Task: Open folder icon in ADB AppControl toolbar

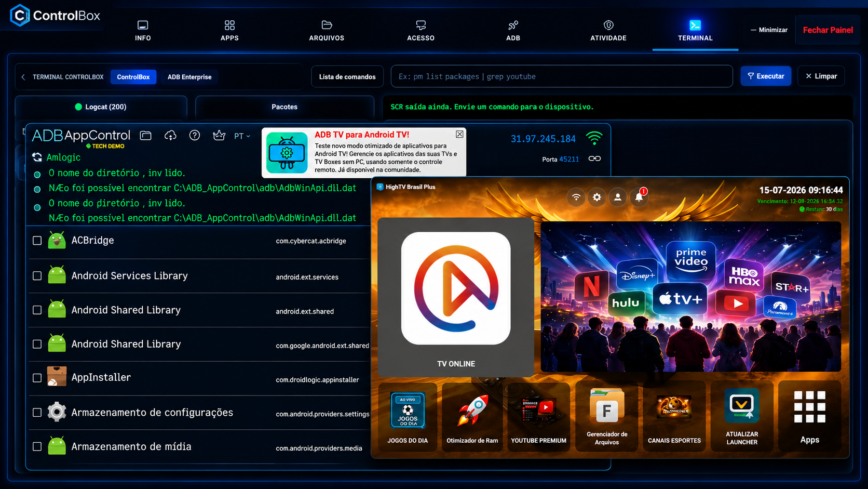Action: (x=146, y=136)
